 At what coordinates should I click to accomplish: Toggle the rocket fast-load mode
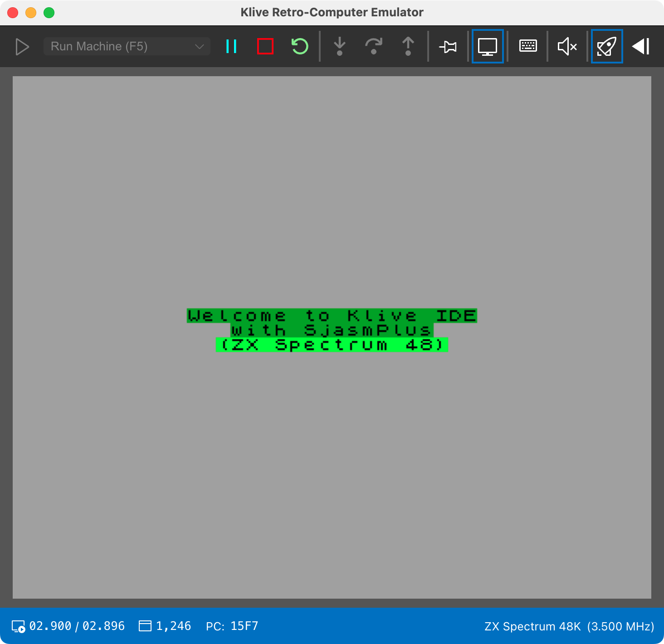[x=607, y=46]
